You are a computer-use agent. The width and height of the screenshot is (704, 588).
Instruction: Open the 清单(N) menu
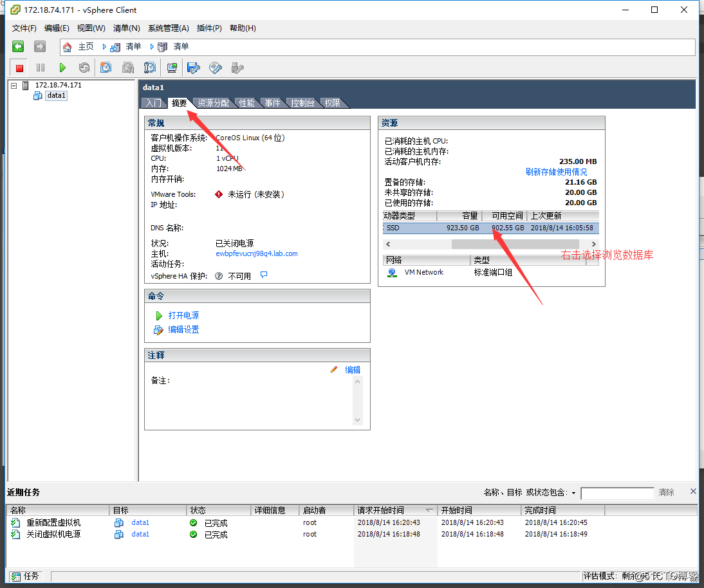[127, 28]
